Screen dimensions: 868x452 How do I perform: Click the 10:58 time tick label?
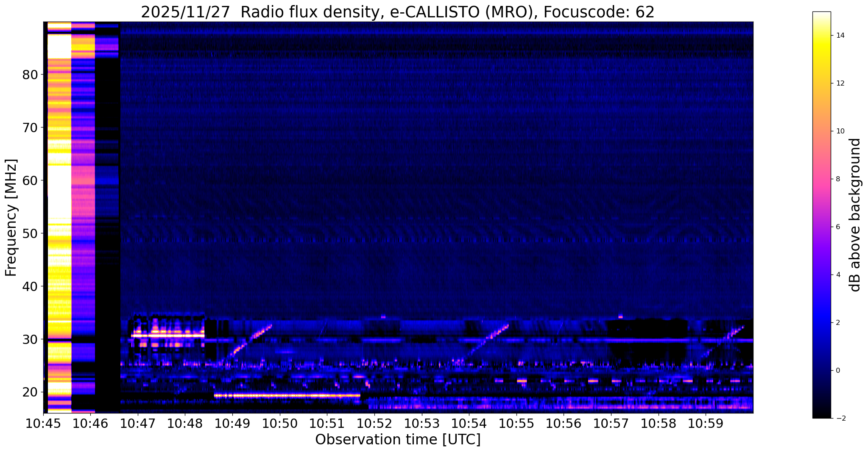pyautogui.click(x=658, y=424)
